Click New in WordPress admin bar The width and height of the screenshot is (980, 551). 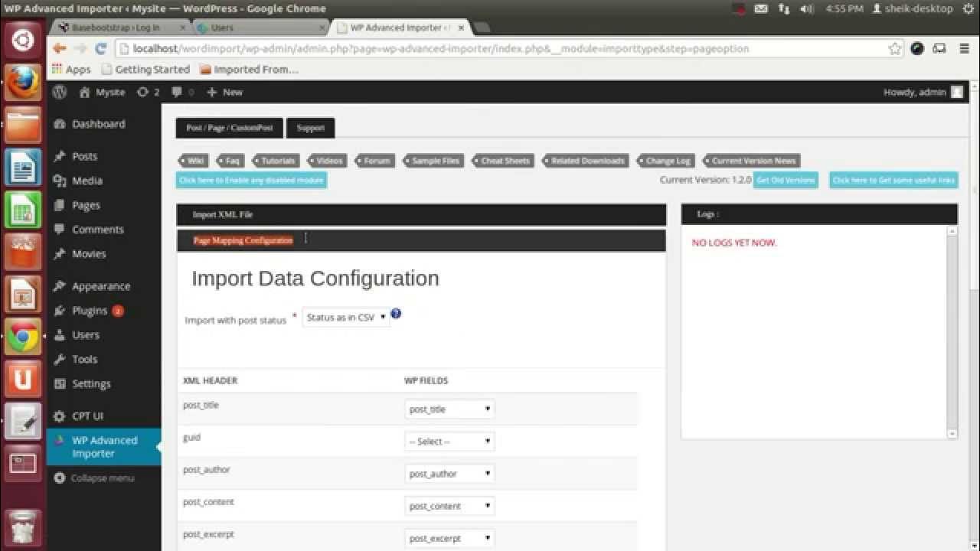click(x=224, y=92)
